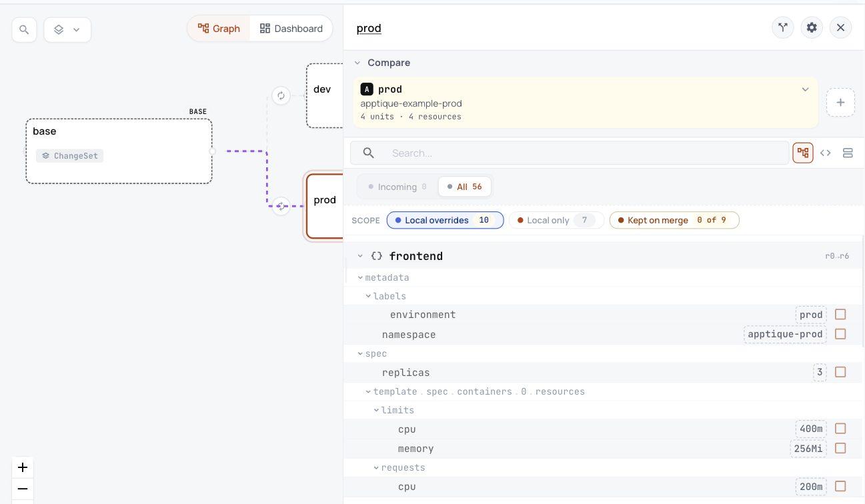Select the tree view icon
865x504 pixels.
pos(803,153)
